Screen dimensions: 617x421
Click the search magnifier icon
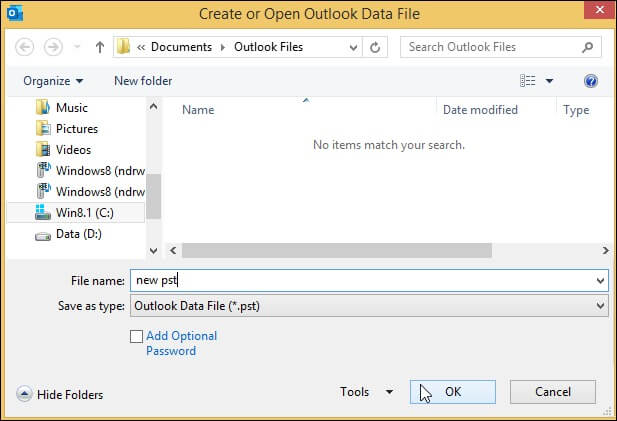click(x=587, y=47)
